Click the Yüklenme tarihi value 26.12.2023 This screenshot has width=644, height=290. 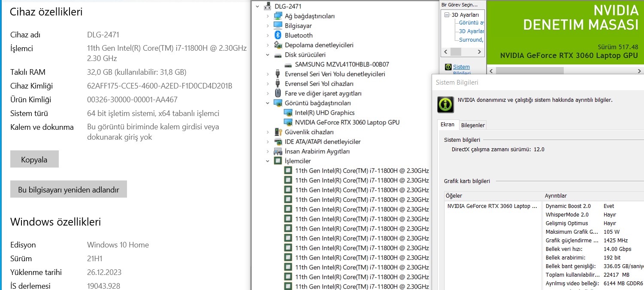104,272
